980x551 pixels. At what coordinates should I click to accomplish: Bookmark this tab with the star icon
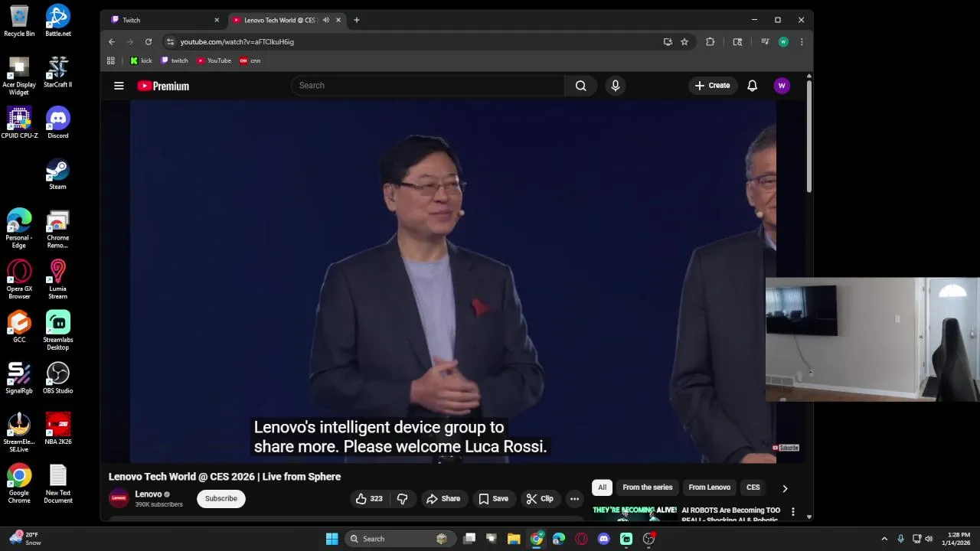[x=684, y=41]
